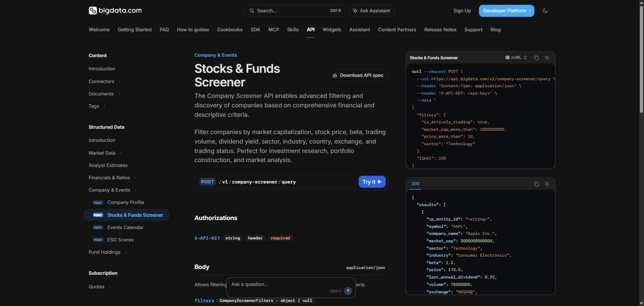644x306 pixels.
Task: Open How to guides tab
Action: pyautogui.click(x=193, y=30)
